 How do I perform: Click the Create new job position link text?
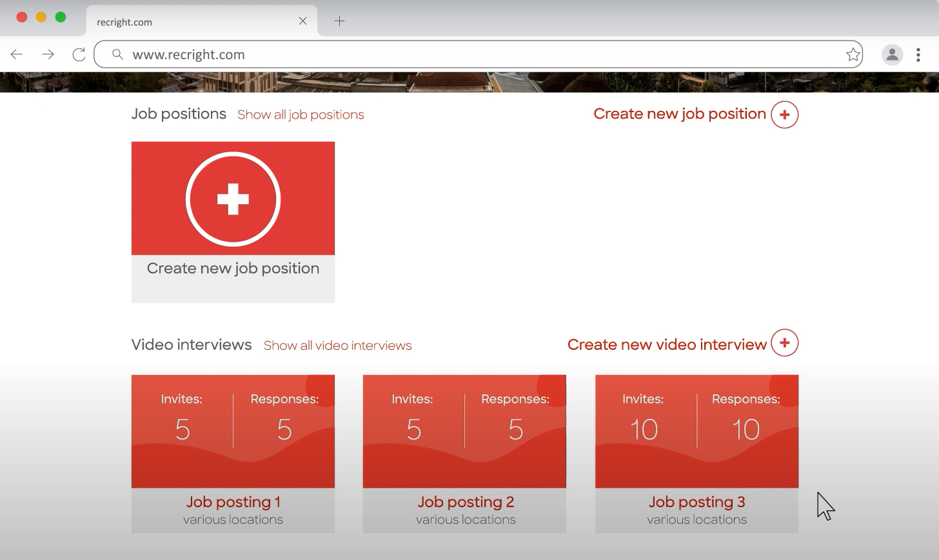coord(680,114)
